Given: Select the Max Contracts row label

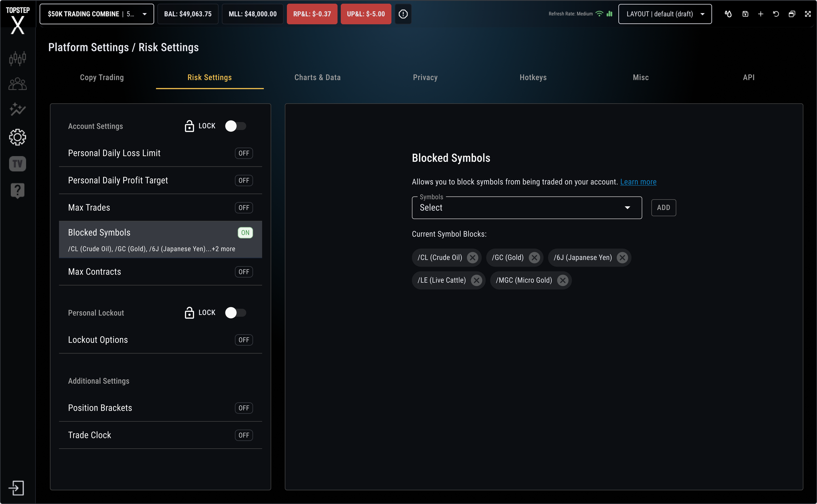Looking at the screenshot, I should pyautogui.click(x=95, y=272).
